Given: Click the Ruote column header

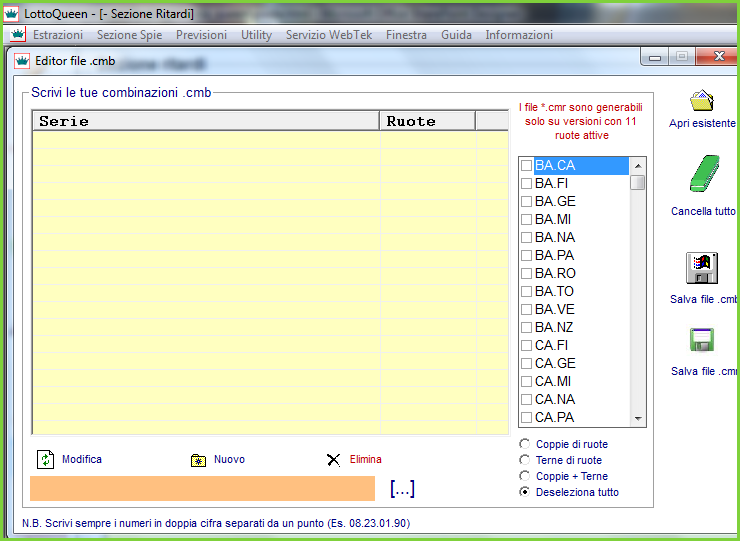Looking at the screenshot, I should pos(428,121).
